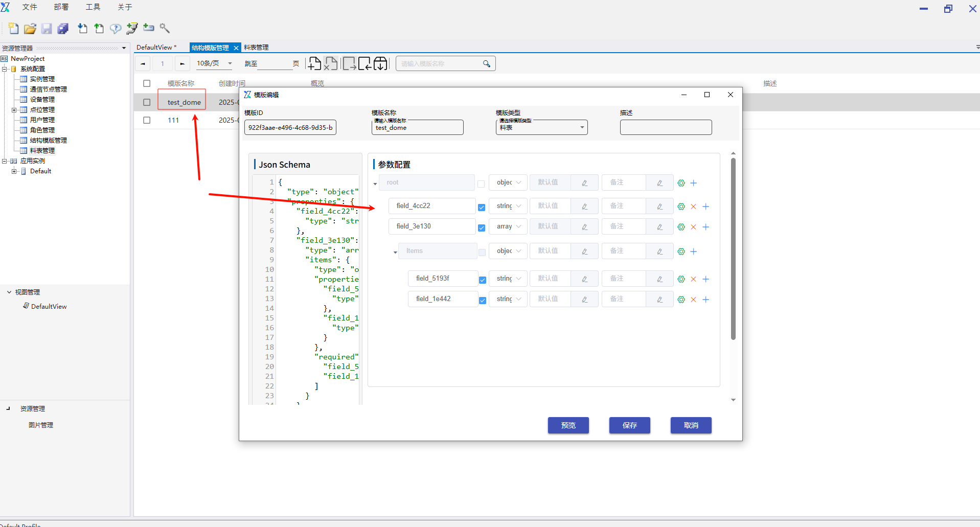Viewport: 980px width, 527px height.
Task: Click the 描述 input field in dialog
Action: pos(666,127)
